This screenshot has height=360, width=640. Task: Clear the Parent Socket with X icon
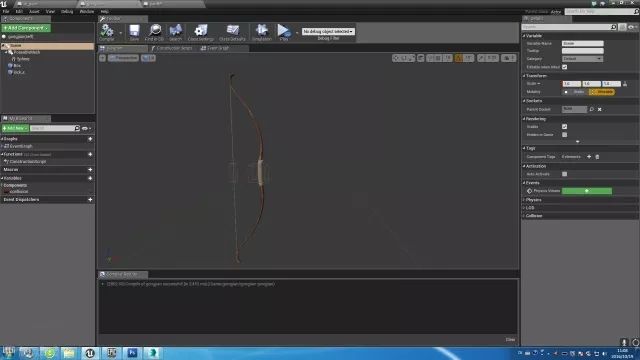[x=600, y=109]
